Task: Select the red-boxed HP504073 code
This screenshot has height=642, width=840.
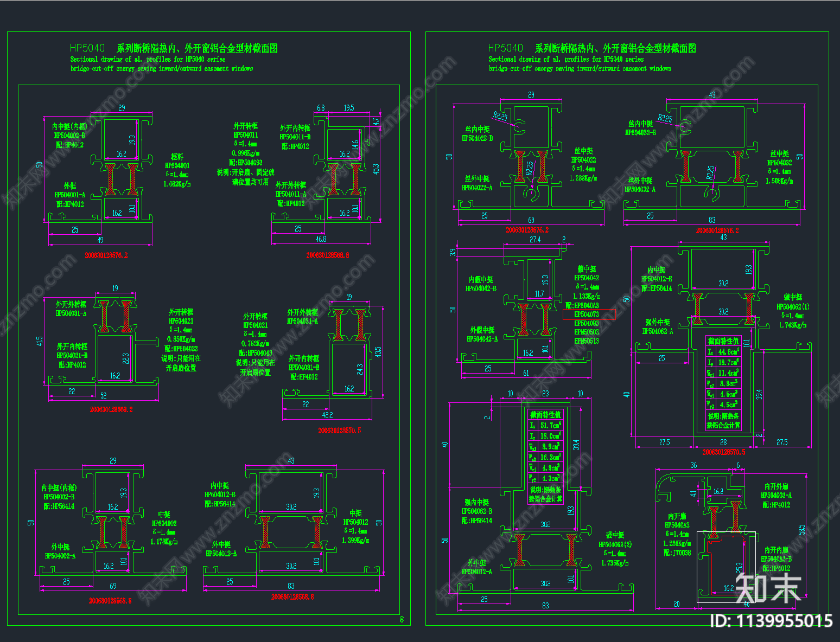Action: (x=587, y=314)
